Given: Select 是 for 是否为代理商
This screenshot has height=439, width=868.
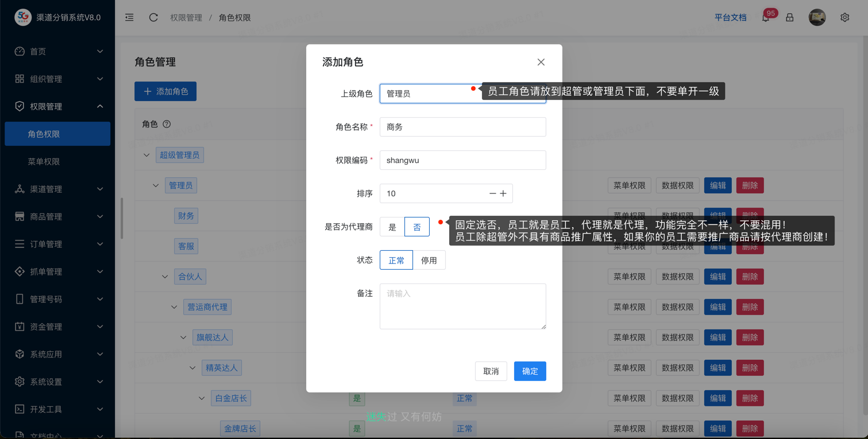Looking at the screenshot, I should pyautogui.click(x=392, y=227).
